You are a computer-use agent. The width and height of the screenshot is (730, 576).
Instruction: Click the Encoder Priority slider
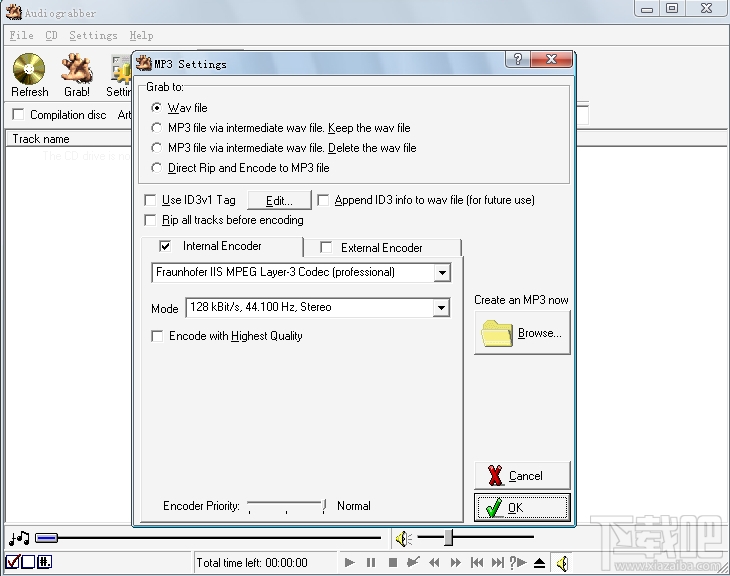[286, 506]
